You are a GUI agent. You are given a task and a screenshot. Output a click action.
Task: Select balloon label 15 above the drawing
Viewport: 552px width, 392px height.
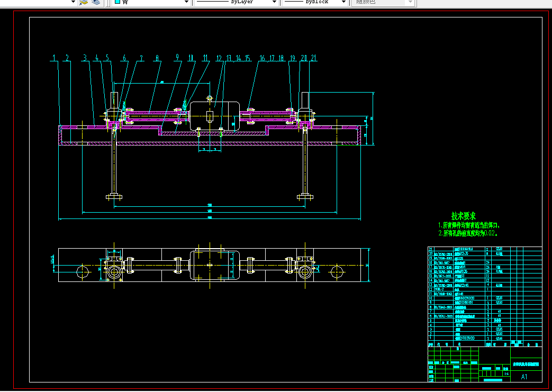pos(248,58)
